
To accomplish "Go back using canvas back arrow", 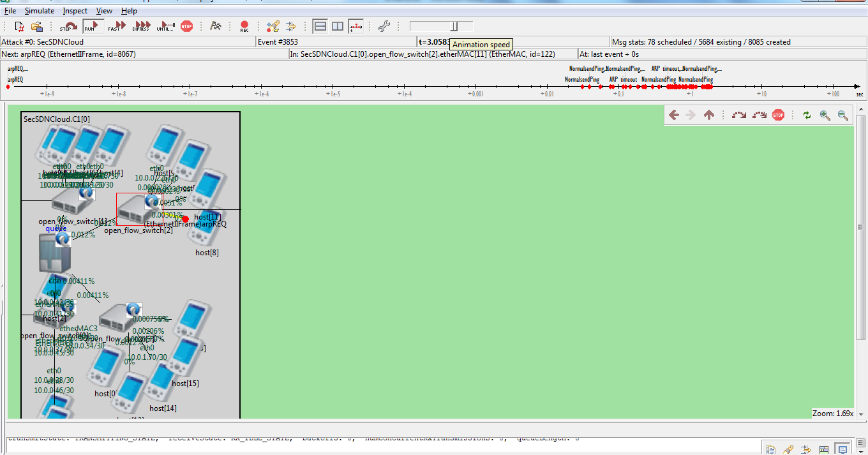I will click(x=673, y=115).
